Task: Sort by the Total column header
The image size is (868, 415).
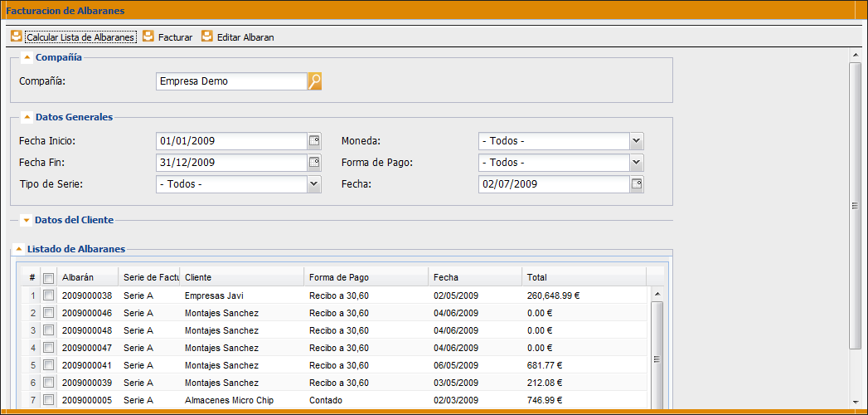Action: (580, 277)
